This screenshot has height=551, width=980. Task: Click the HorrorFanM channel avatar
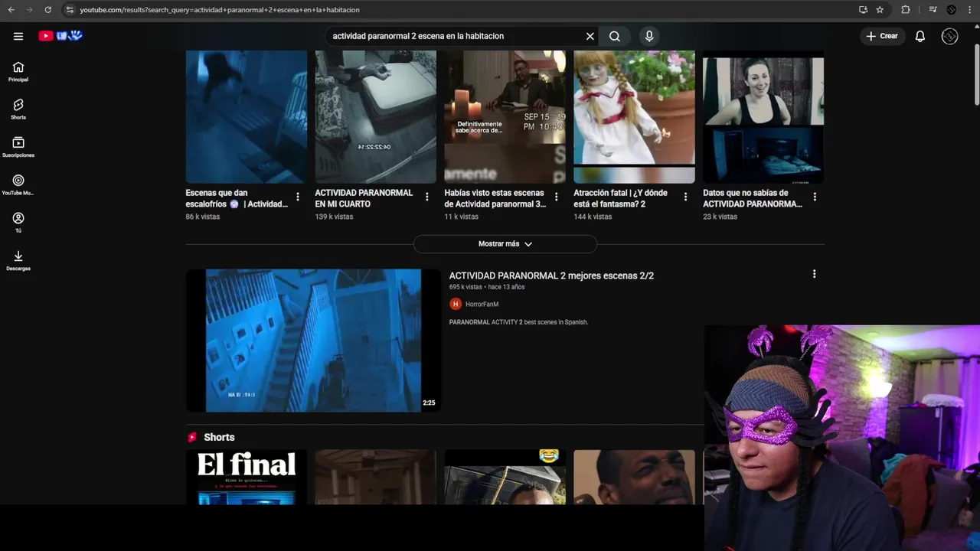456,304
